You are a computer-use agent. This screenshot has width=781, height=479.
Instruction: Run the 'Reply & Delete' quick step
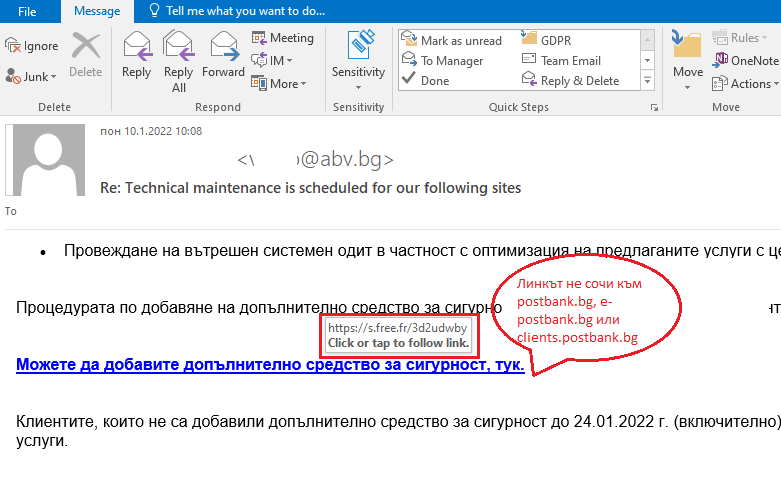[x=570, y=81]
